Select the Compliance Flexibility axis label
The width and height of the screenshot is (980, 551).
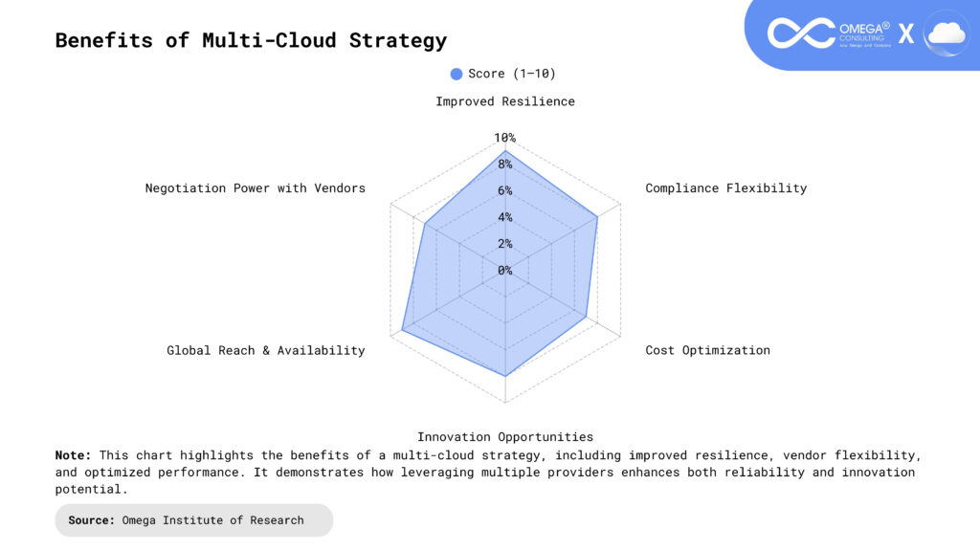click(725, 188)
